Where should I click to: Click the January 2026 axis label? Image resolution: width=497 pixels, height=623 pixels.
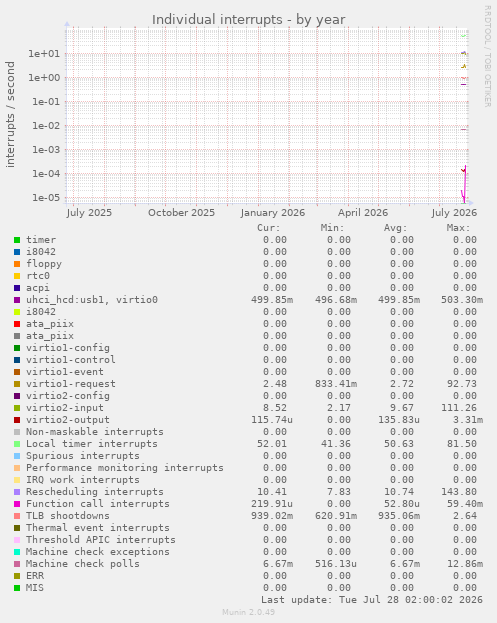273,213
